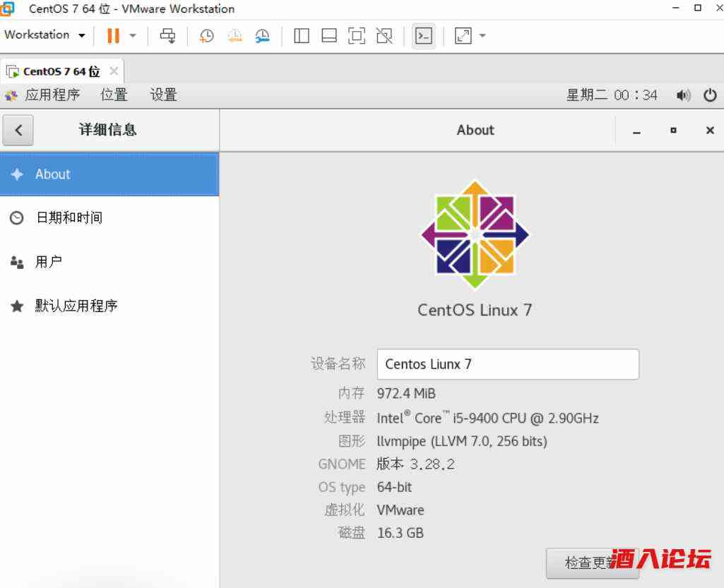Image resolution: width=724 pixels, height=588 pixels.
Task: Click the 应用程序 activities icon
Action: point(11,95)
